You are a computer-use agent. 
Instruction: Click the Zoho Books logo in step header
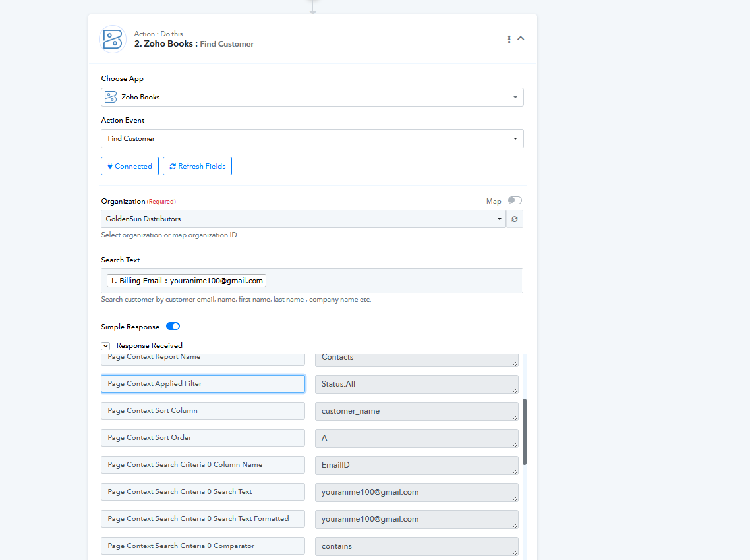coord(113,39)
